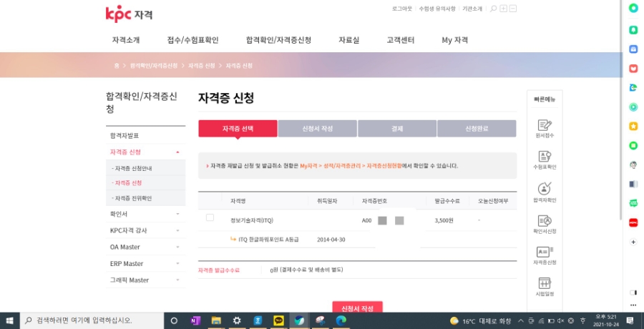Viewport: 644px width, 329px height.
Task: Open the red NOW icon in browser sidebar
Action: pyautogui.click(x=633, y=222)
